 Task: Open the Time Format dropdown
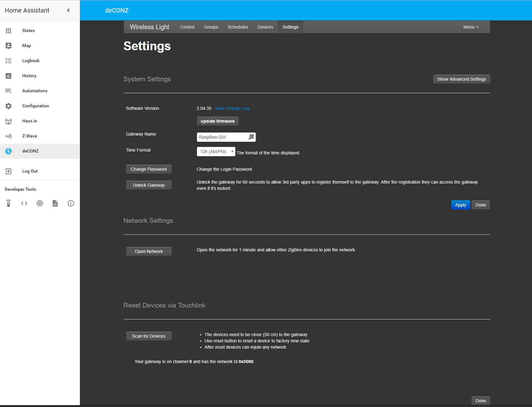216,152
